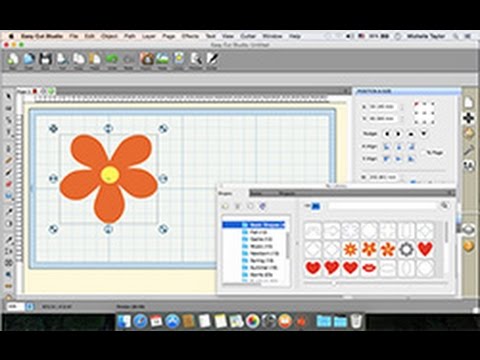The image size is (480, 360).
Task: Open the Layers sidebar icon
Action: click(x=469, y=229)
